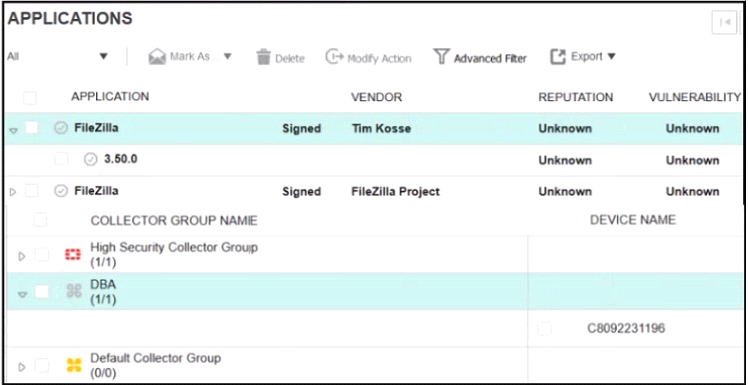Click the High Security Collector Group red icon
Viewport: 748px width, 385px height.
(73, 256)
